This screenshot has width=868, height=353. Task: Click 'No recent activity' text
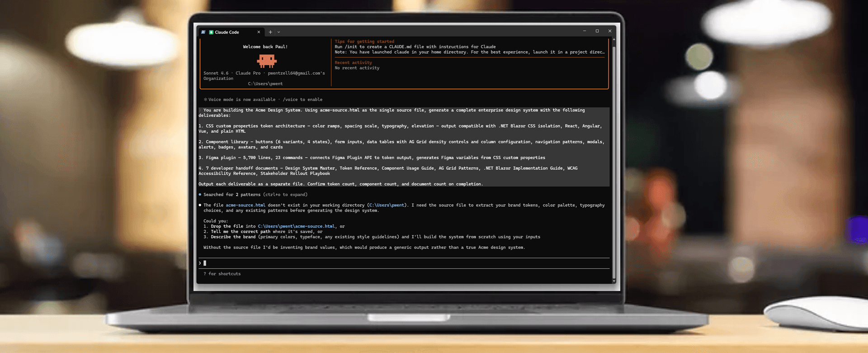tap(357, 68)
